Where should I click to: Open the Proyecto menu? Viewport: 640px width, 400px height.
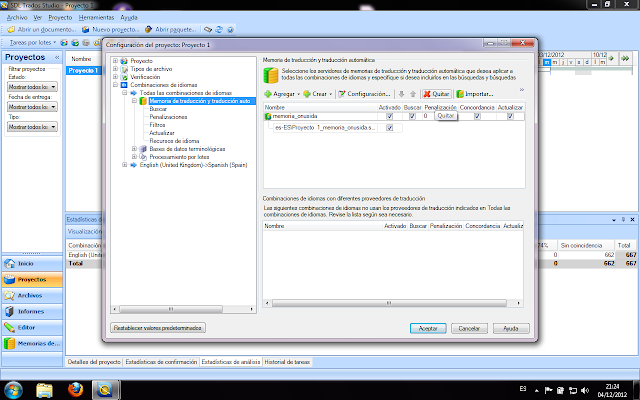pyautogui.click(x=60, y=18)
